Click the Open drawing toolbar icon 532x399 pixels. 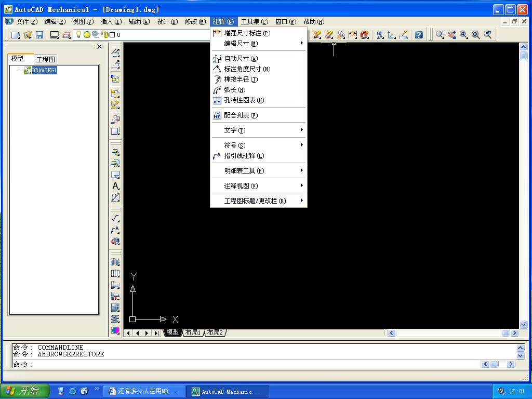click(28, 35)
